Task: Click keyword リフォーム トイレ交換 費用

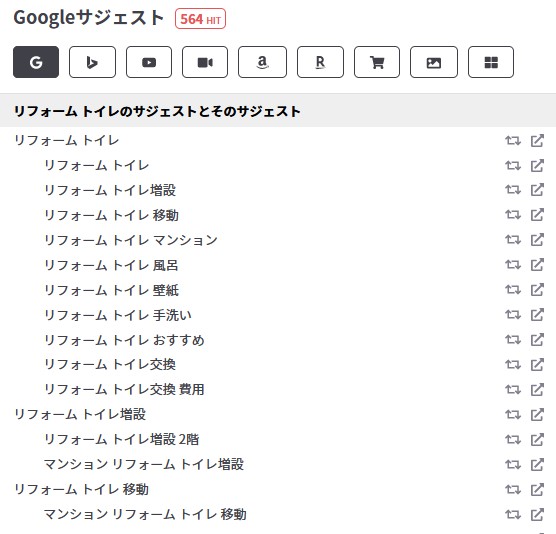Action: [124, 389]
